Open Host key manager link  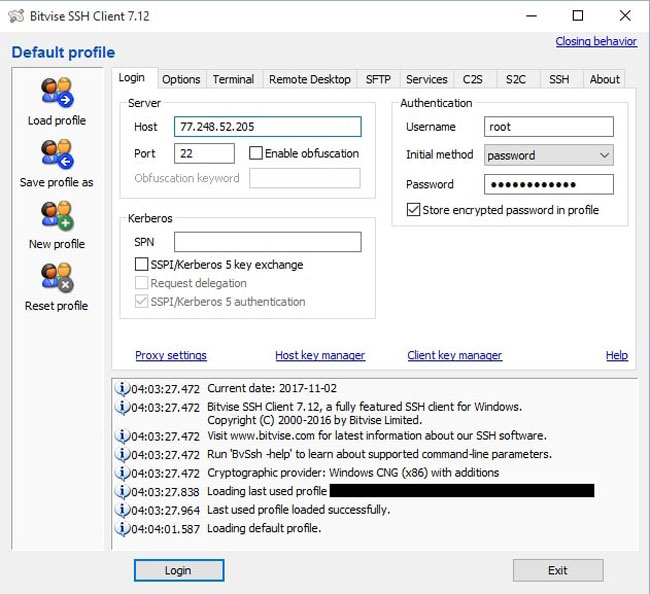pos(320,355)
